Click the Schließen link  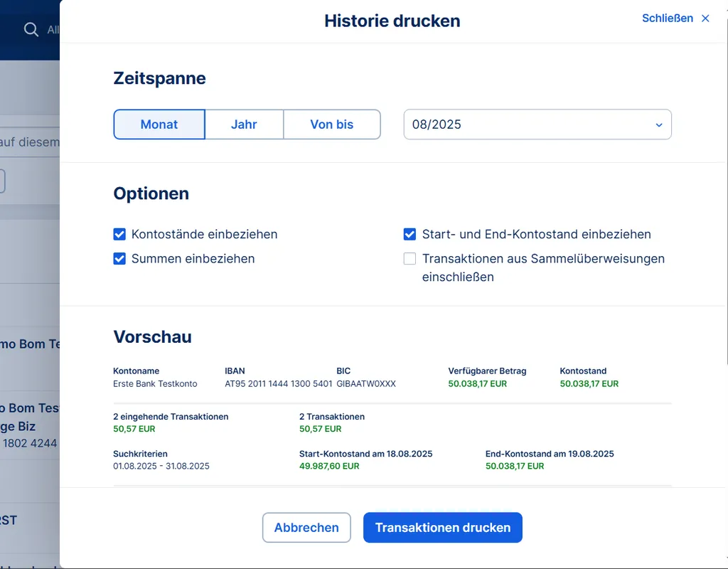667,18
